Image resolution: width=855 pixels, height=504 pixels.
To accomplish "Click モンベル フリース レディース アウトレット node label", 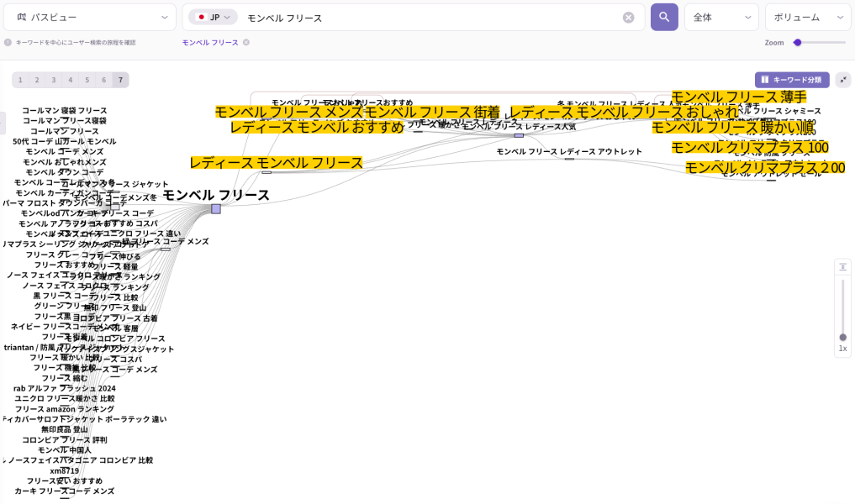I will (568, 151).
